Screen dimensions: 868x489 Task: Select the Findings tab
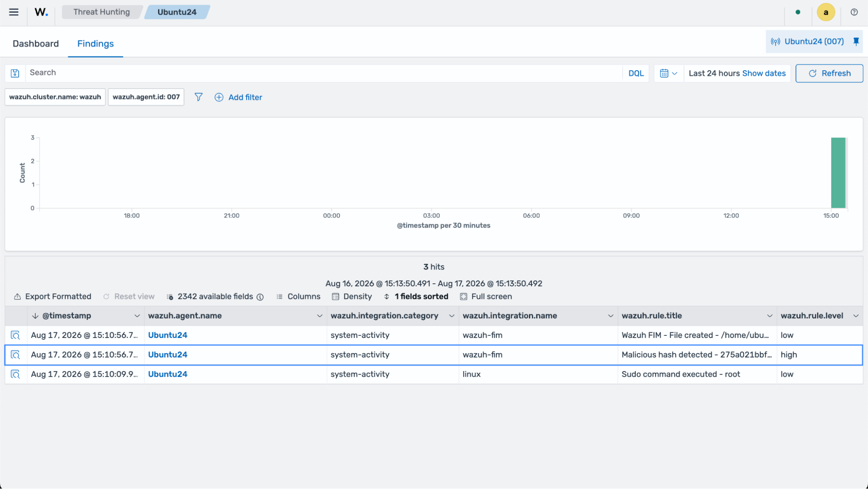click(x=96, y=44)
